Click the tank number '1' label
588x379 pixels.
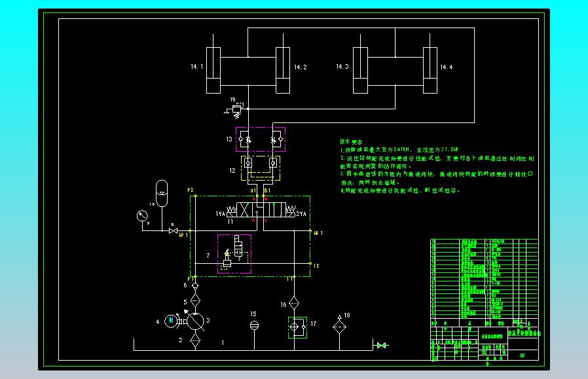pyautogui.click(x=223, y=342)
